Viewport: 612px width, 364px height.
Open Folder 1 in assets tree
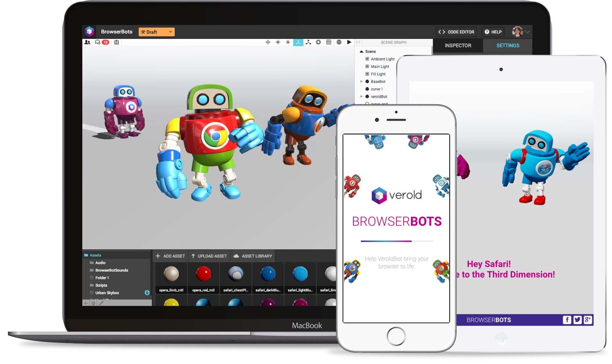[x=99, y=278]
